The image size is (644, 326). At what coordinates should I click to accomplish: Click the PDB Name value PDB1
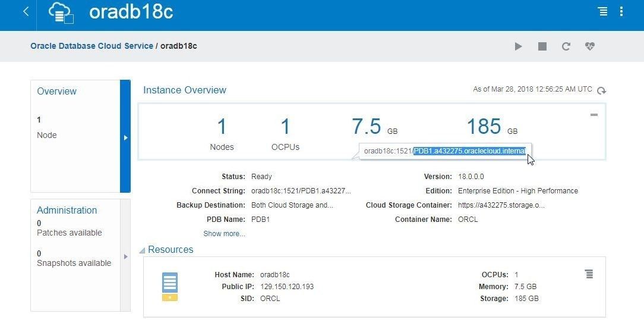click(x=260, y=220)
